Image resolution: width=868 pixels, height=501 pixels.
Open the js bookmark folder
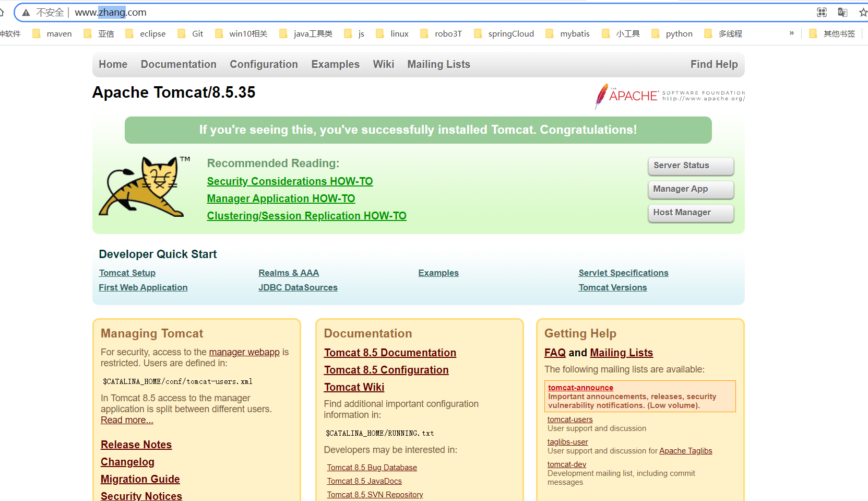coord(354,34)
